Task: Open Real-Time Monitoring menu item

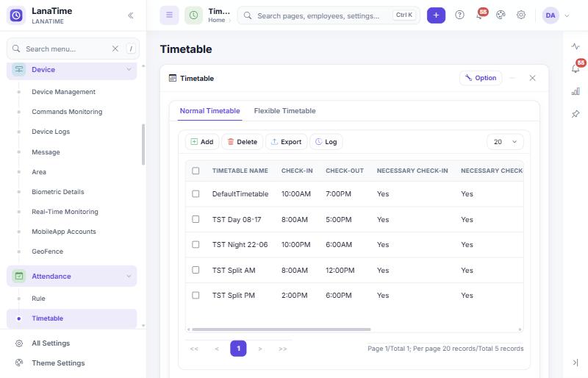Action: tap(65, 212)
